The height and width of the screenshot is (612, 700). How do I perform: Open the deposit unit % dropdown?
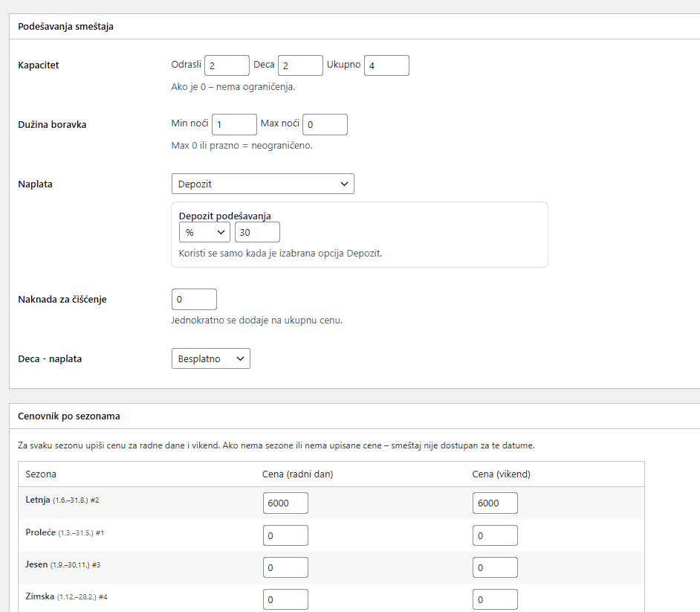(204, 233)
